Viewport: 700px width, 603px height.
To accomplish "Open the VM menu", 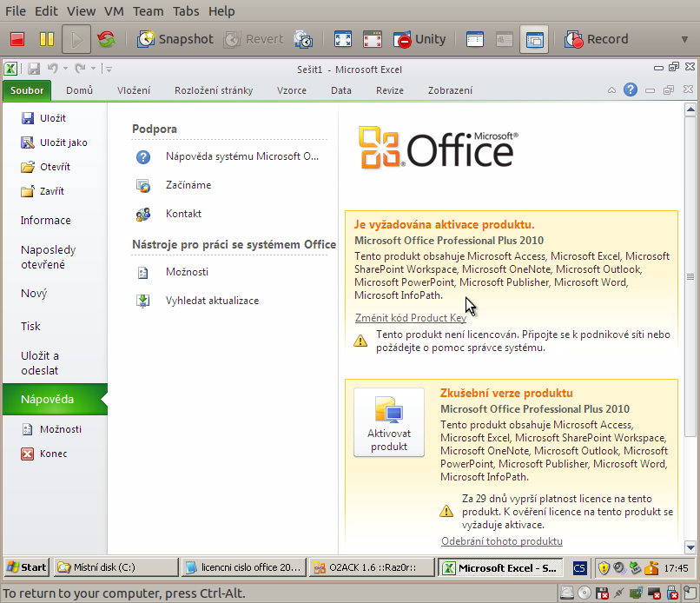I will 114,11.
